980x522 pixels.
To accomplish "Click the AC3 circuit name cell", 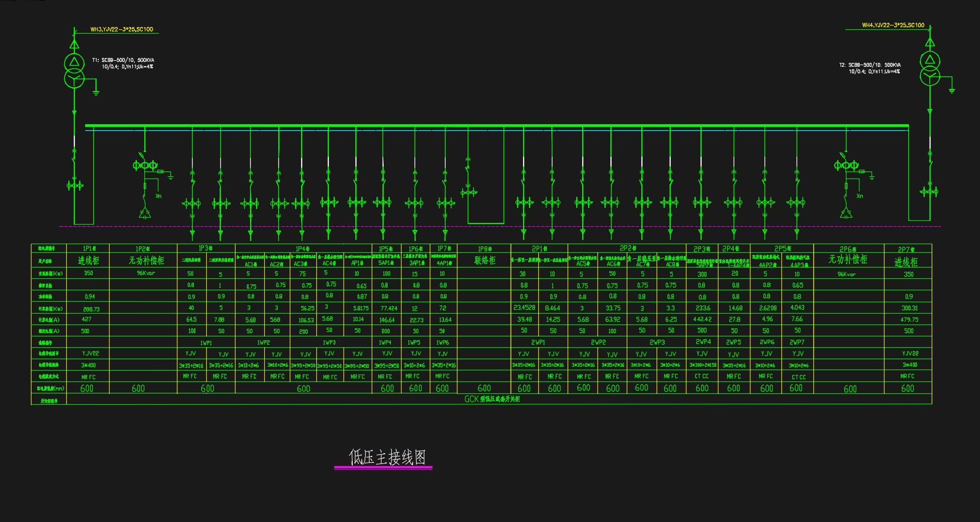I will coord(304,260).
